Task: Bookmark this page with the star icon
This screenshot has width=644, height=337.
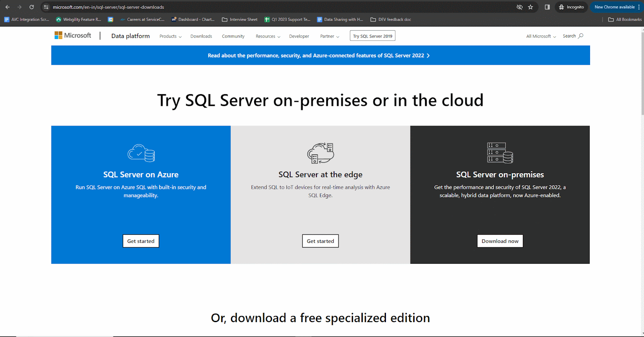Action: 530,7
